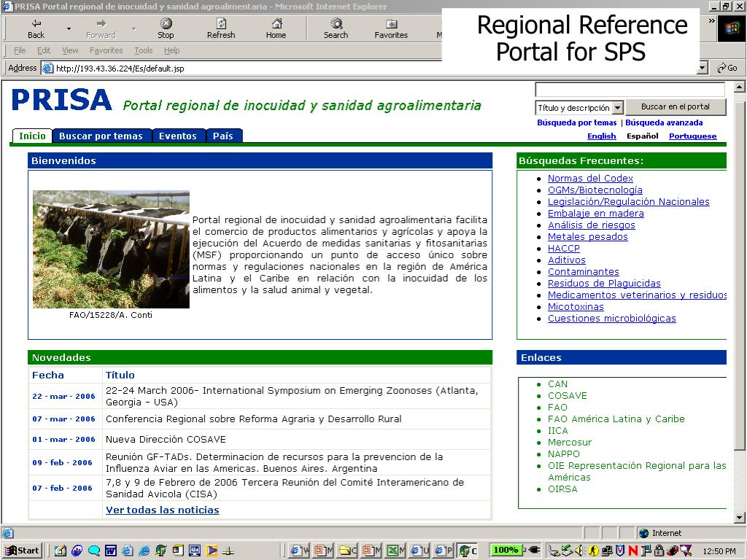Open the Edit menu
The width and height of the screenshot is (747, 560).
[44, 50]
